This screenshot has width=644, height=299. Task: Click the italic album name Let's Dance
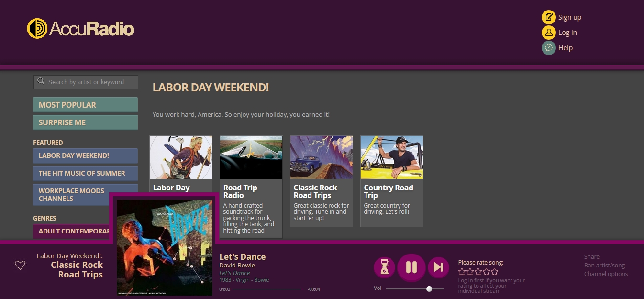coord(235,273)
